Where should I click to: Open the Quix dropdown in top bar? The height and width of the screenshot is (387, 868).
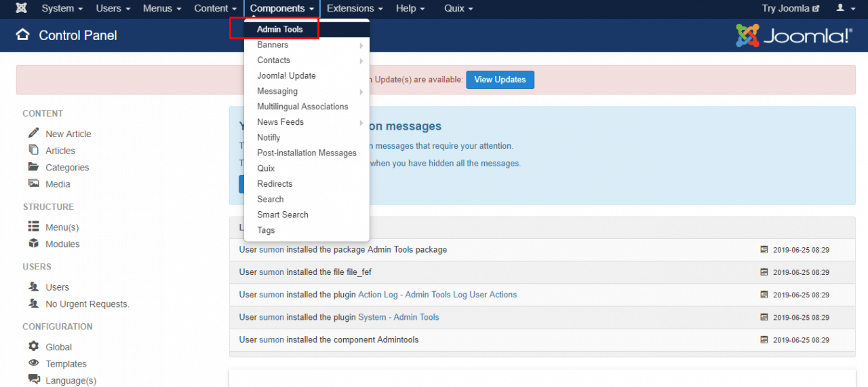tap(458, 8)
